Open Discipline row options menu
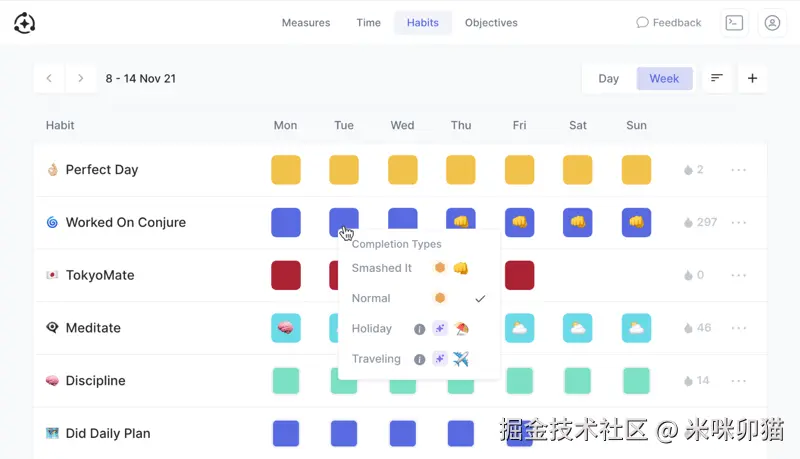Image resolution: width=800 pixels, height=459 pixels. (x=739, y=380)
